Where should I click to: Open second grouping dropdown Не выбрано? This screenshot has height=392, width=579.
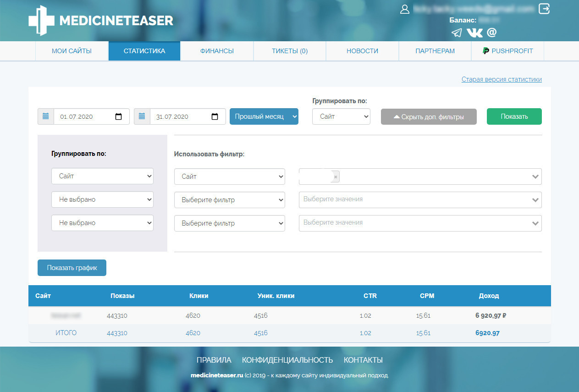click(102, 199)
